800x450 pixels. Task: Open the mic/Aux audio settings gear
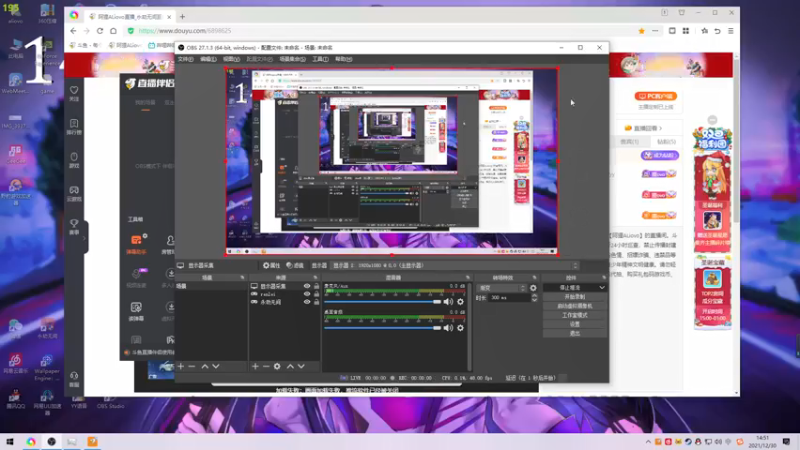click(460, 302)
